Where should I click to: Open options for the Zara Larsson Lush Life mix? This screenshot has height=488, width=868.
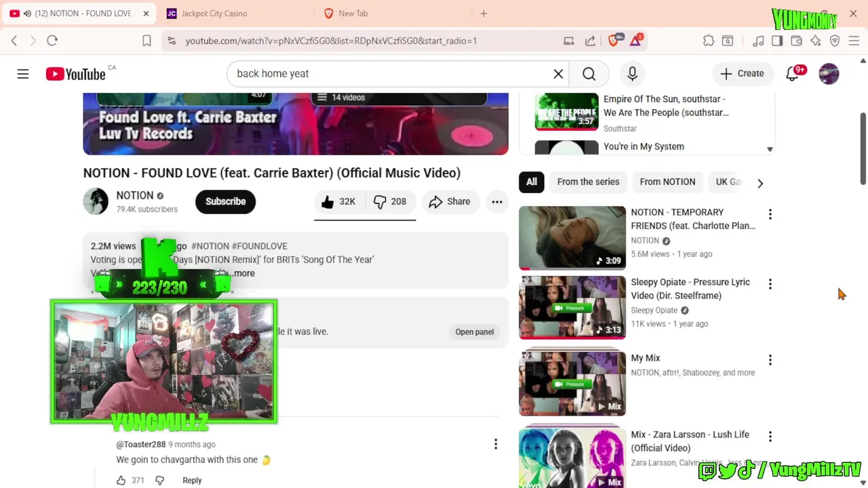pos(770,436)
